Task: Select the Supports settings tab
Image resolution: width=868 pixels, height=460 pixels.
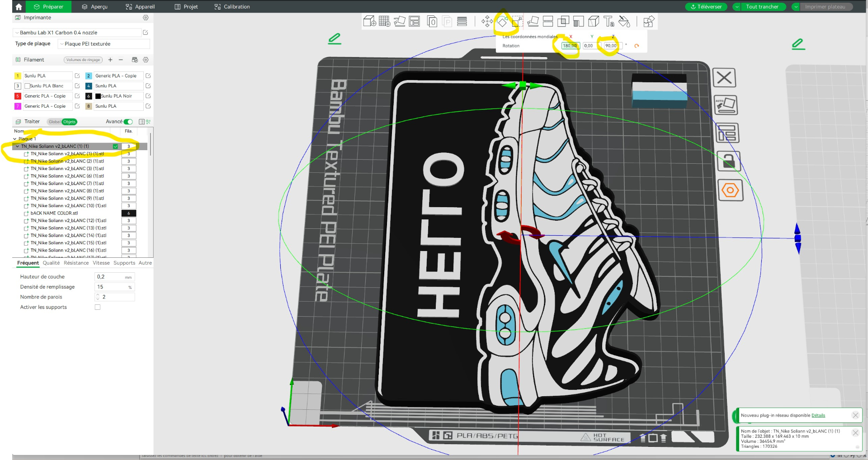Action: click(124, 263)
